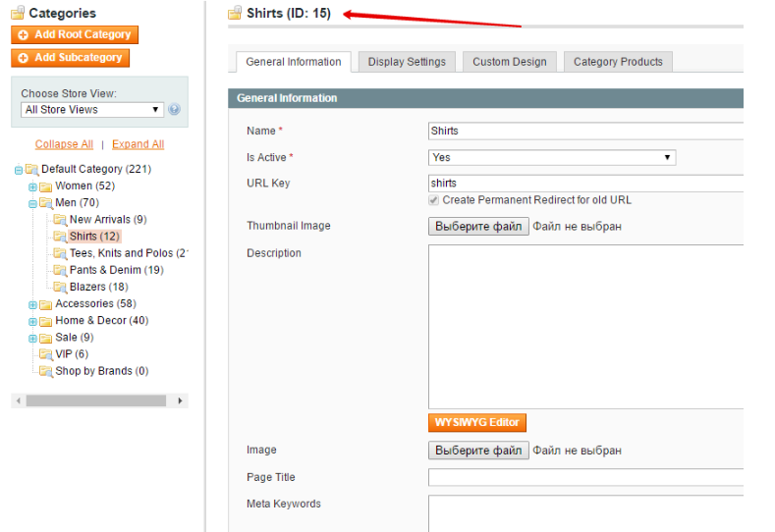
Task: Toggle Create Permanent Redirect for old URL
Action: (434, 200)
